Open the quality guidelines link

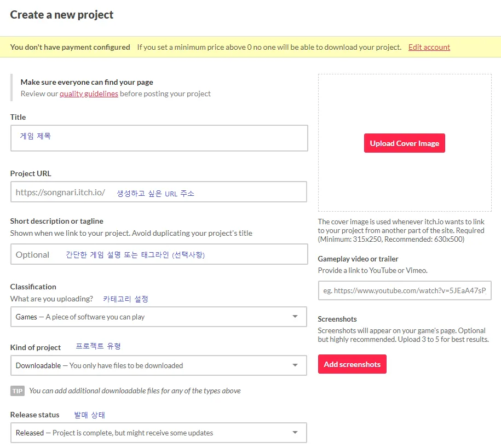coord(89,94)
